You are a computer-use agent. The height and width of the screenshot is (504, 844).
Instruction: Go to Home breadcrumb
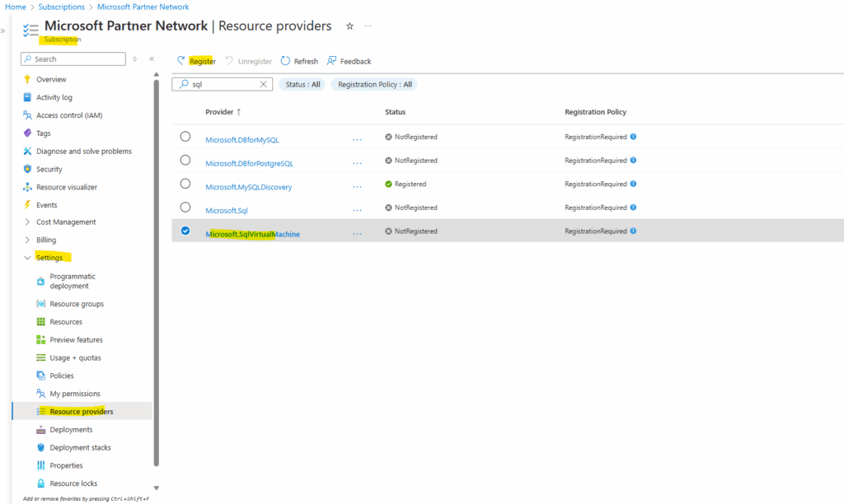click(16, 7)
